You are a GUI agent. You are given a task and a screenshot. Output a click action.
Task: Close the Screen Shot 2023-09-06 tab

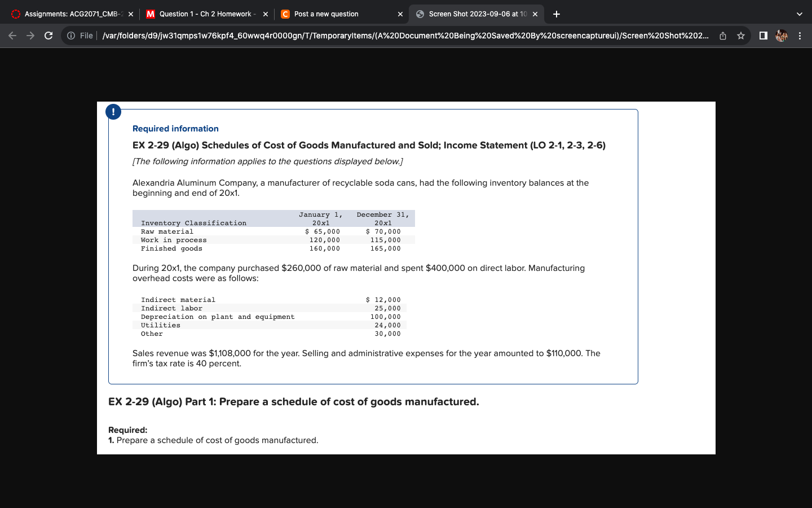pyautogui.click(x=535, y=14)
